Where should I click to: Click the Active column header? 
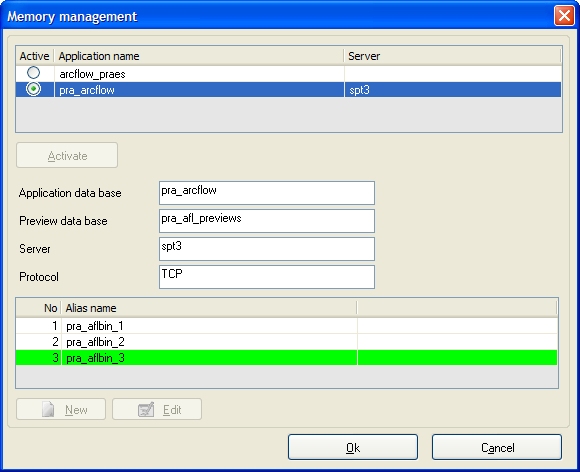point(35,56)
